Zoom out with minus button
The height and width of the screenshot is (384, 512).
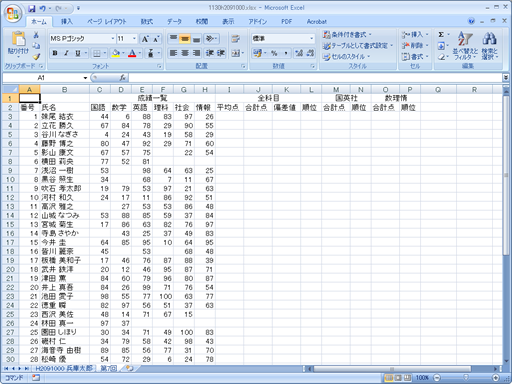[437, 378]
